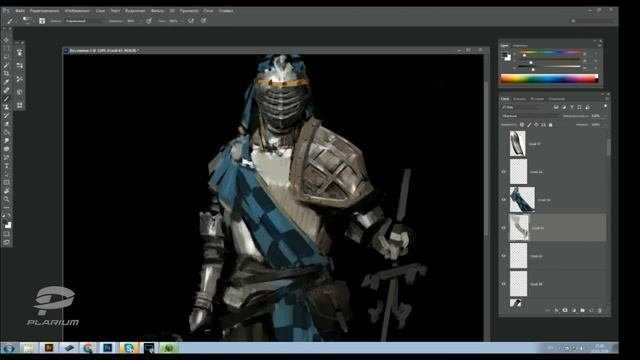Open brush flow slider arrow
The height and width of the screenshot is (360, 640).
pos(182,21)
